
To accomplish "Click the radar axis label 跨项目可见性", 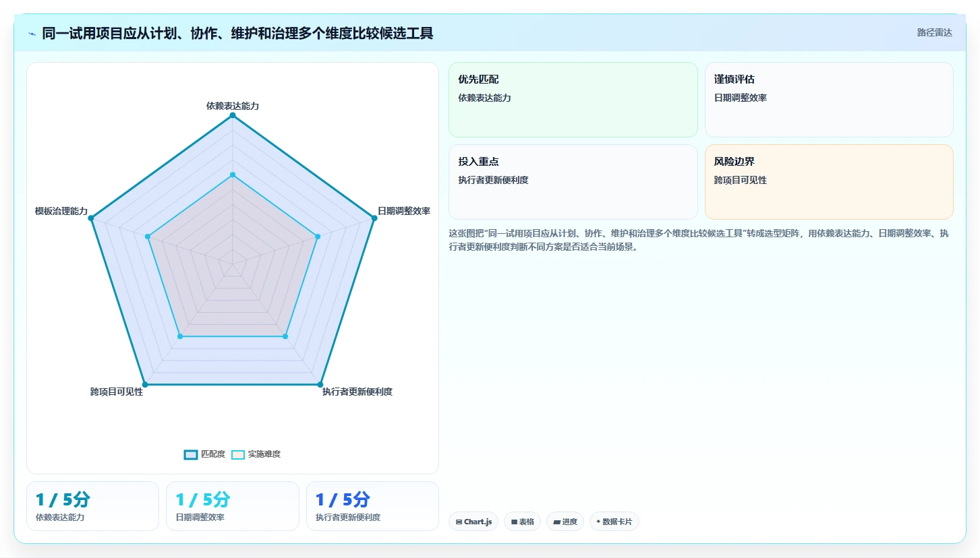I will click(x=117, y=392).
